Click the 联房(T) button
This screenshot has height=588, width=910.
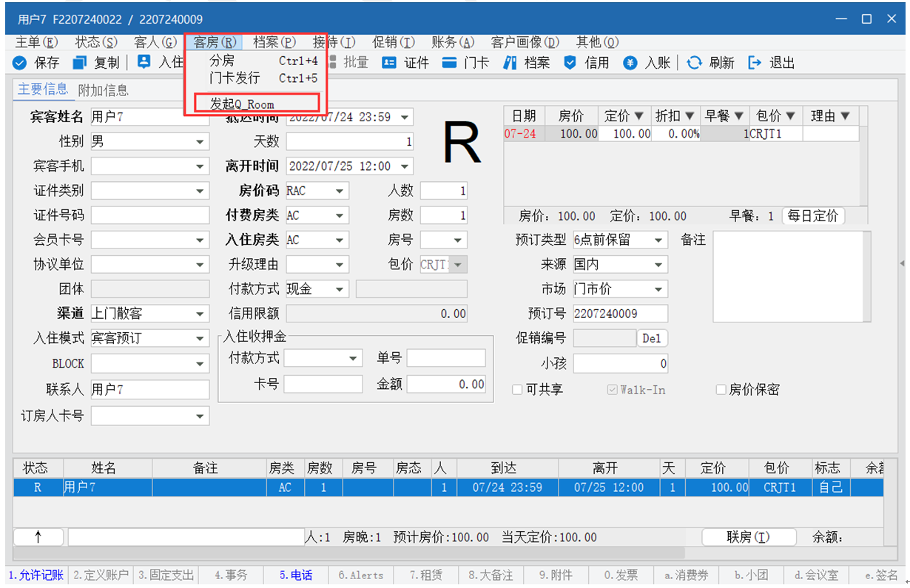[x=748, y=538]
